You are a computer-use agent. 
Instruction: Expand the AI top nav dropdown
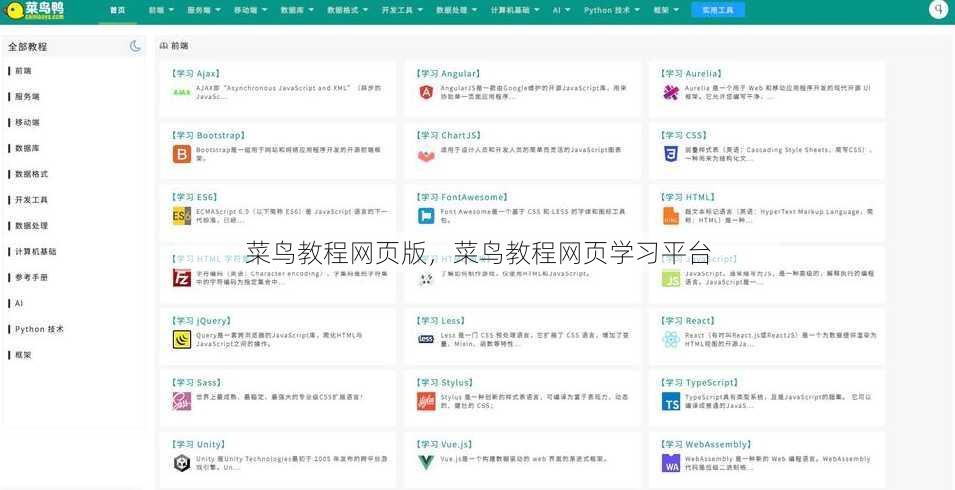561,10
